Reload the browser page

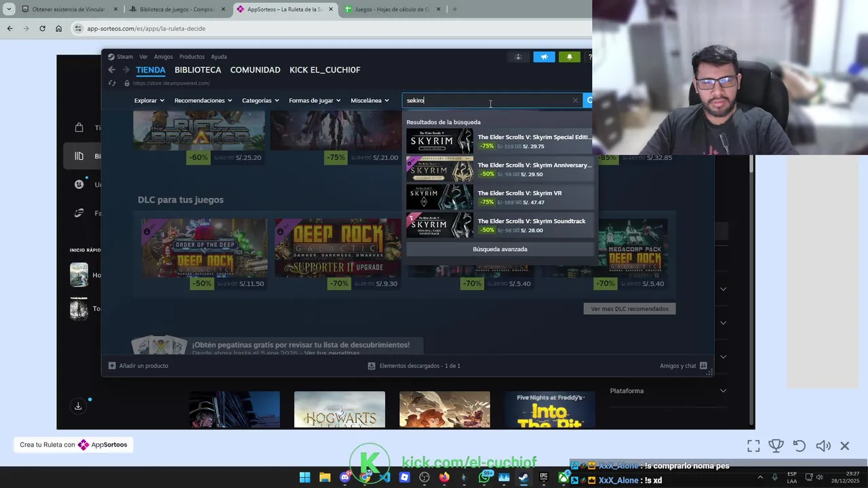[x=42, y=28]
